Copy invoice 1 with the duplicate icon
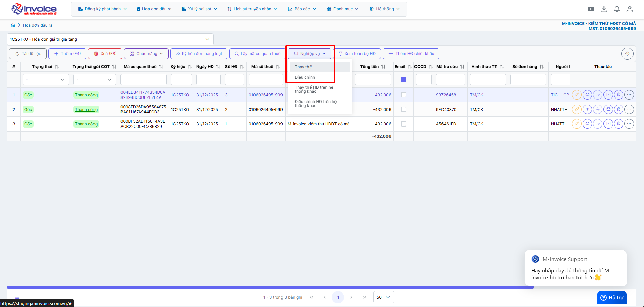Screen dimensions: 644x307 pyautogui.click(x=619, y=95)
